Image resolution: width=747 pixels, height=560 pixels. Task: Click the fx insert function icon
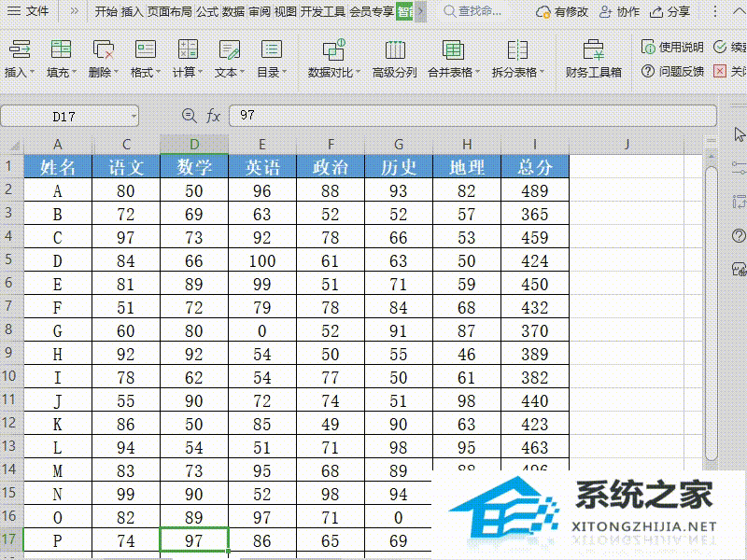(213, 116)
